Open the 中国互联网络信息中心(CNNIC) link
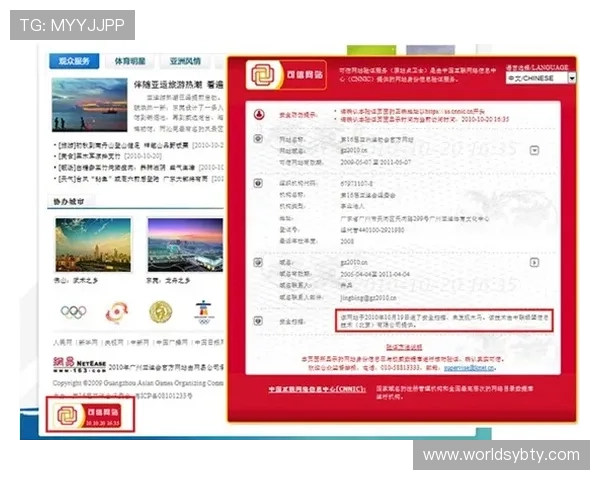Image resolution: width=600 pixels, height=480 pixels. [317, 389]
